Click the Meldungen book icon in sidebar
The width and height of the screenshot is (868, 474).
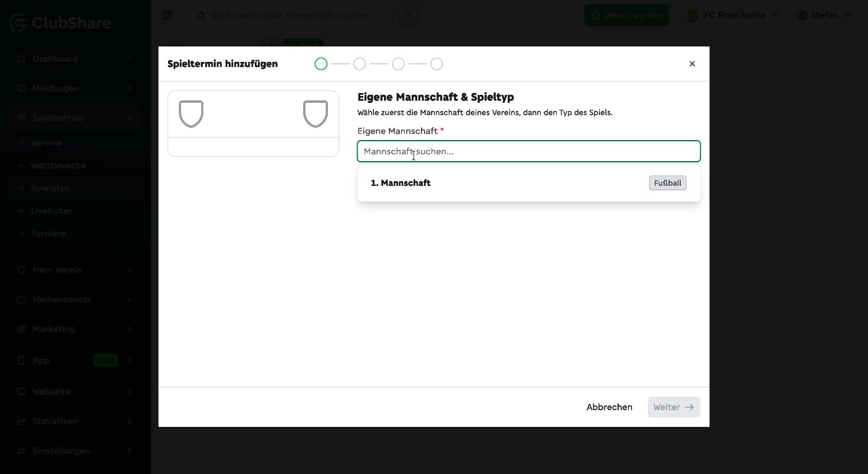tap(21, 89)
